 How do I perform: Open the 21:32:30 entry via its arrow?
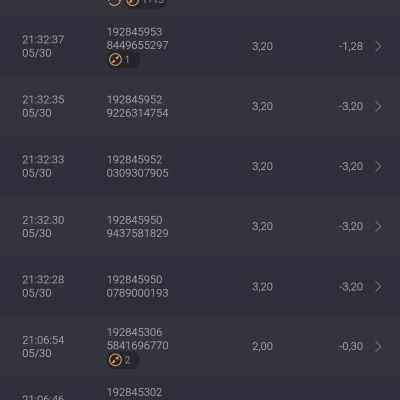click(x=378, y=226)
